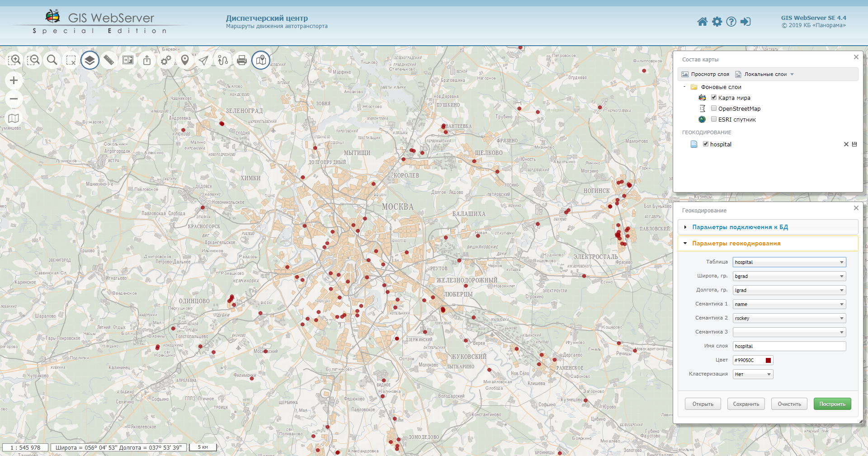Open the Локальные слои menu
Screen dimensions: 868x456
pos(765,74)
